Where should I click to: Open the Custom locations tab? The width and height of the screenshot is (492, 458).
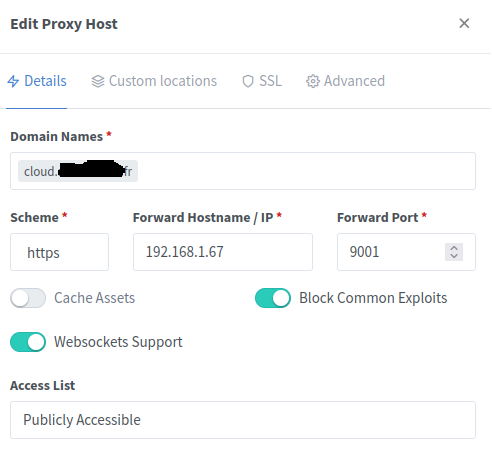click(x=154, y=81)
